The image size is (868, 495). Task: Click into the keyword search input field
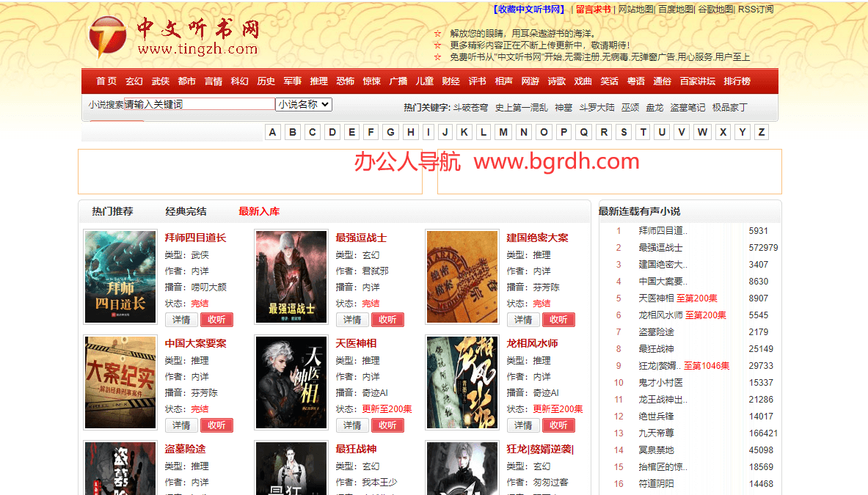[x=200, y=105]
